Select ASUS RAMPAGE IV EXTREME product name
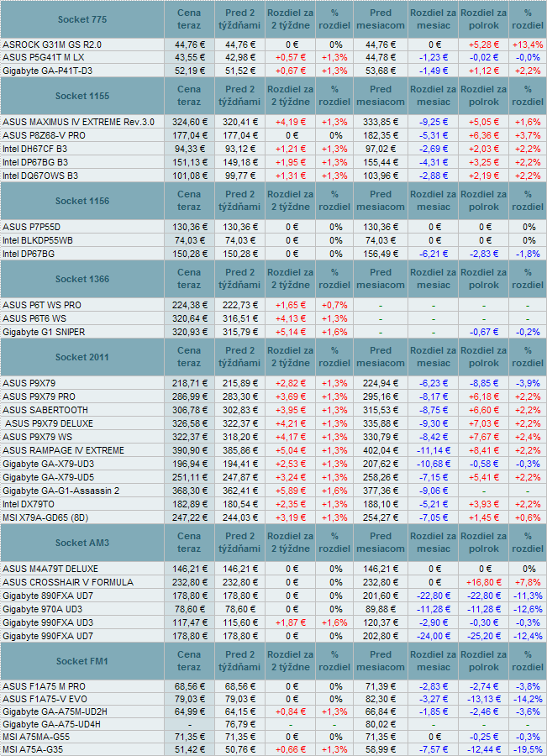547x756 pixels. click(x=63, y=451)
